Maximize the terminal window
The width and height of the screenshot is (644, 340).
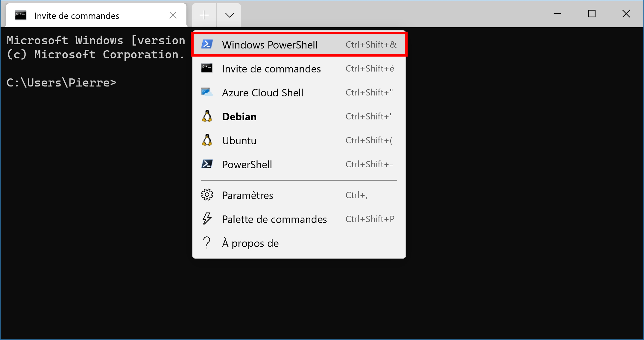pos(592,14)
